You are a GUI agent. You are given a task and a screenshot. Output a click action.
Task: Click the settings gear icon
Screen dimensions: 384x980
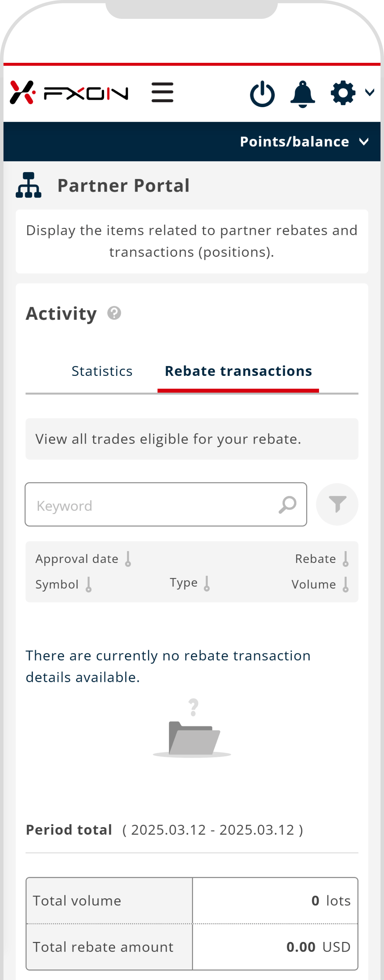coord(343,93)
